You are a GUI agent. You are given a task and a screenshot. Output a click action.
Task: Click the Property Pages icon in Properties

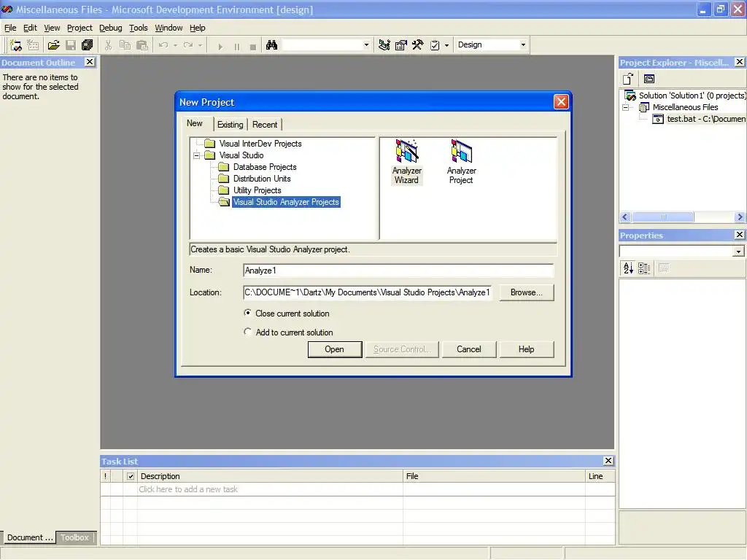point(664,268)
